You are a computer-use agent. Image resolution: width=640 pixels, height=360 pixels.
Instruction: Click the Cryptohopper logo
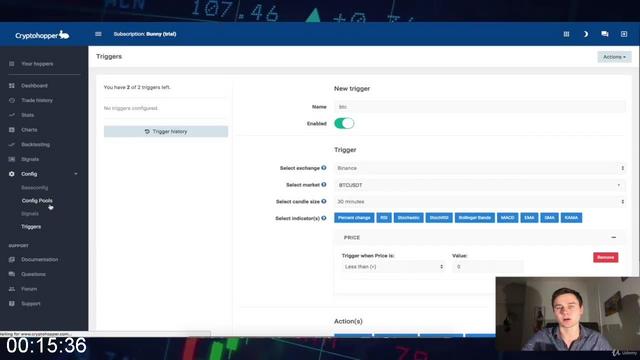tap(42, 35)
